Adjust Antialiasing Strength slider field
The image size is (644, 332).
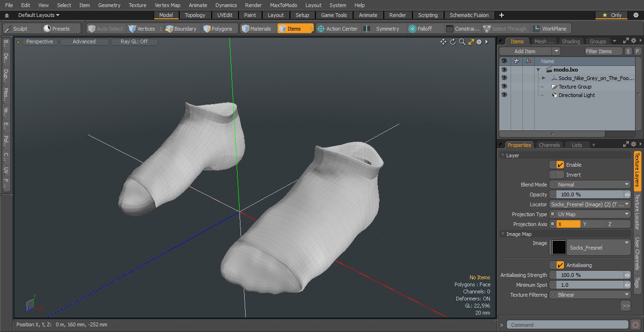pos(590,275)
